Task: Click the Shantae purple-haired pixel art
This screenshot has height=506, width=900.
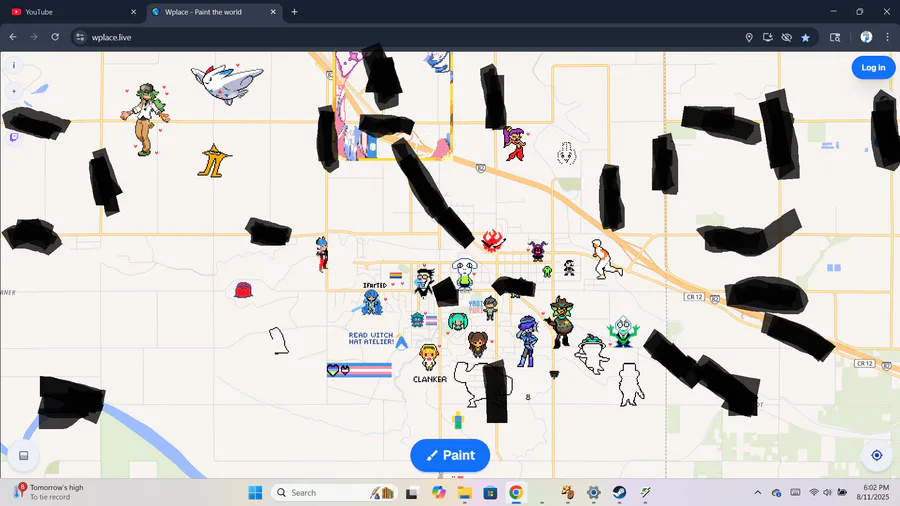Action: point(514,143)
